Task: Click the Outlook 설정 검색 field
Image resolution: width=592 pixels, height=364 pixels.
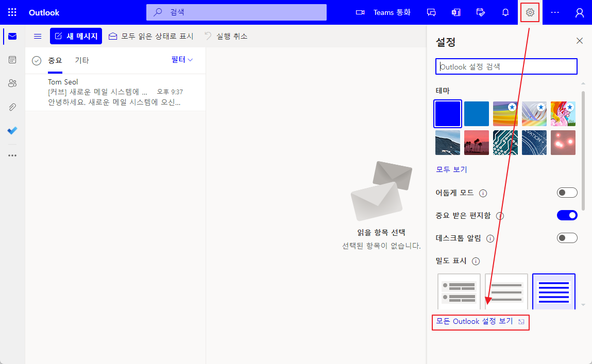Action: tap(506, 67)
